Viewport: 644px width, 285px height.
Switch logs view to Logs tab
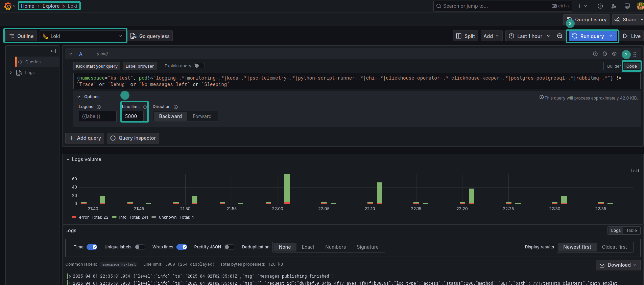point(615,231)
